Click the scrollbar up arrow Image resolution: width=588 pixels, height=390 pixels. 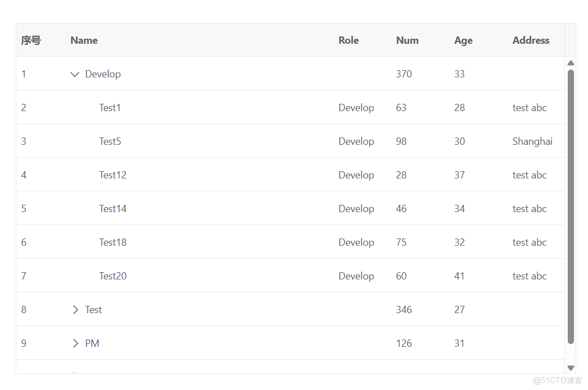click(571, 63)
